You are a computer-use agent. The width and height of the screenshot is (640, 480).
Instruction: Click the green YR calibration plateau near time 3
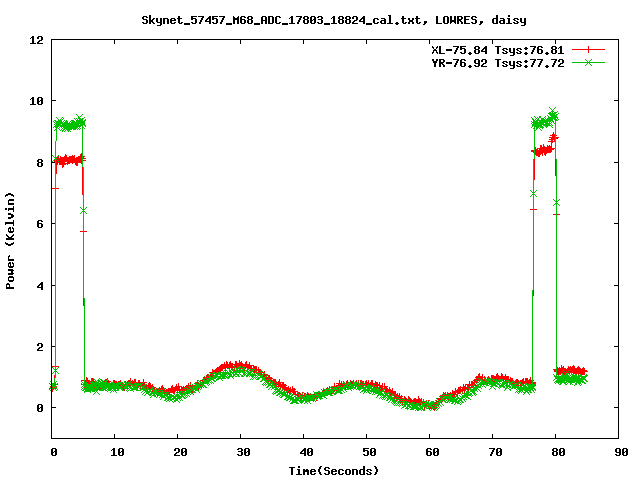point(70,124)
